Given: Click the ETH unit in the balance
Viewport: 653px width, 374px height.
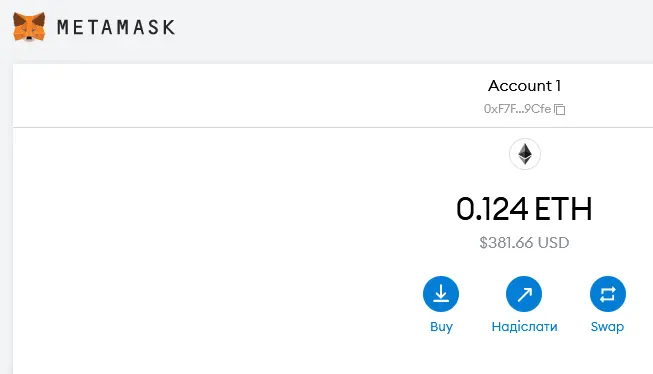Looking at the screenshot, I should [563, 209].
